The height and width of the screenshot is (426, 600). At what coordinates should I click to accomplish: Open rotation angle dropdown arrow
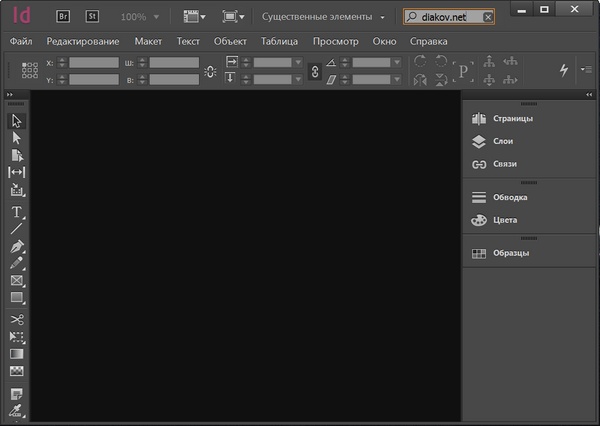tap(397, 62)
